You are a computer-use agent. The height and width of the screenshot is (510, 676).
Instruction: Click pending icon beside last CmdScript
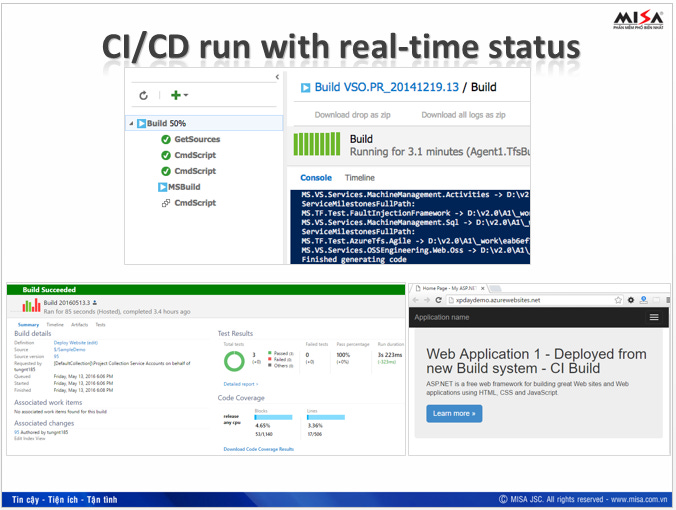pyautogui.click(x=166, y=203)
